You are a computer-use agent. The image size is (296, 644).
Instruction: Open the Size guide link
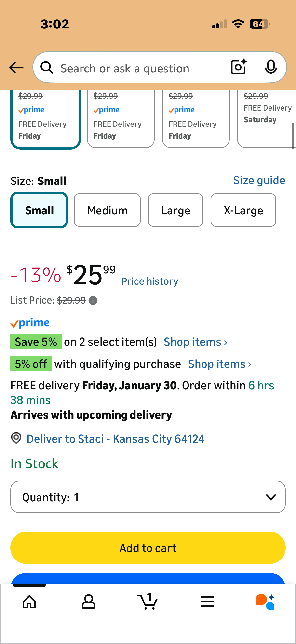tap(259, 181)
